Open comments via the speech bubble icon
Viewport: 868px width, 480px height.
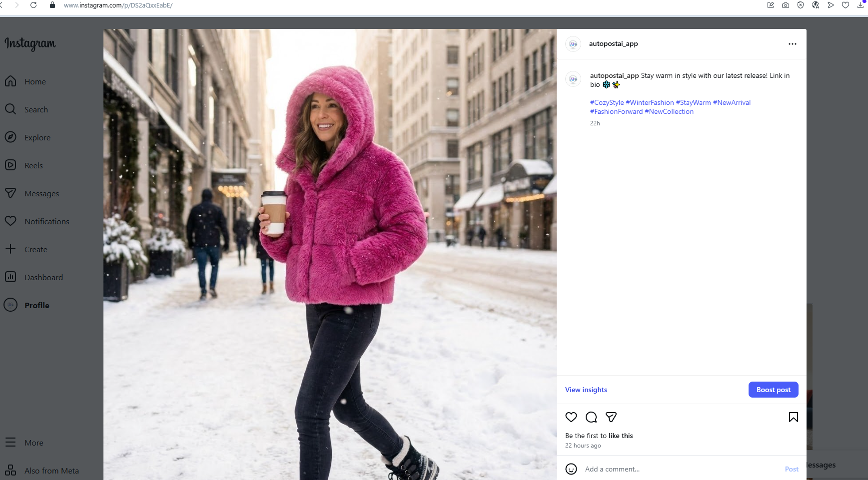coord(591,417)
